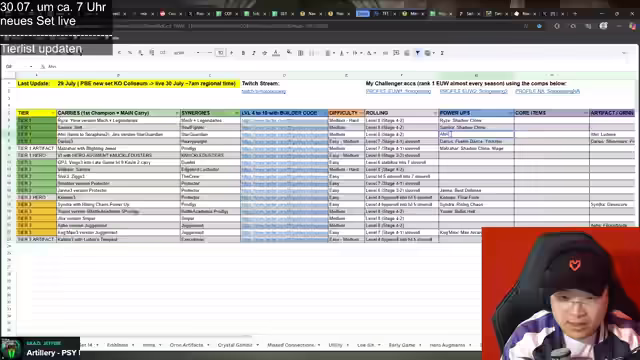Viewport: 640px width, 360px height.
Task: Open horizontal align options
Action: [x=329, y=53]
